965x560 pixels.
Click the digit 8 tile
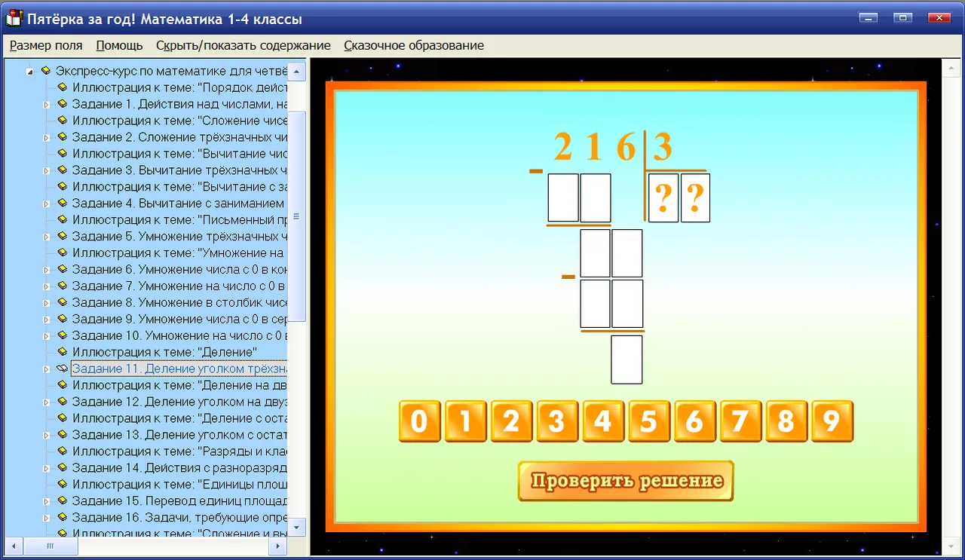[786, 421]
